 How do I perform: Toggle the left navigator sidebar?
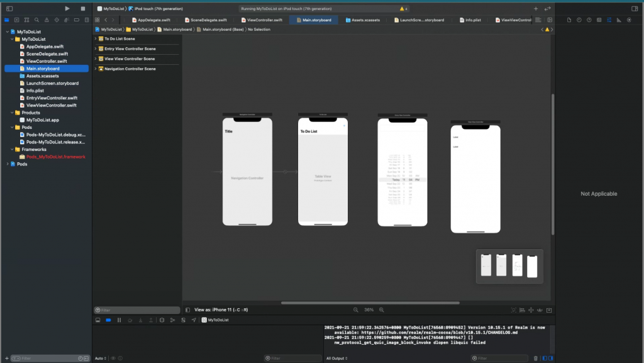[9, 9]
